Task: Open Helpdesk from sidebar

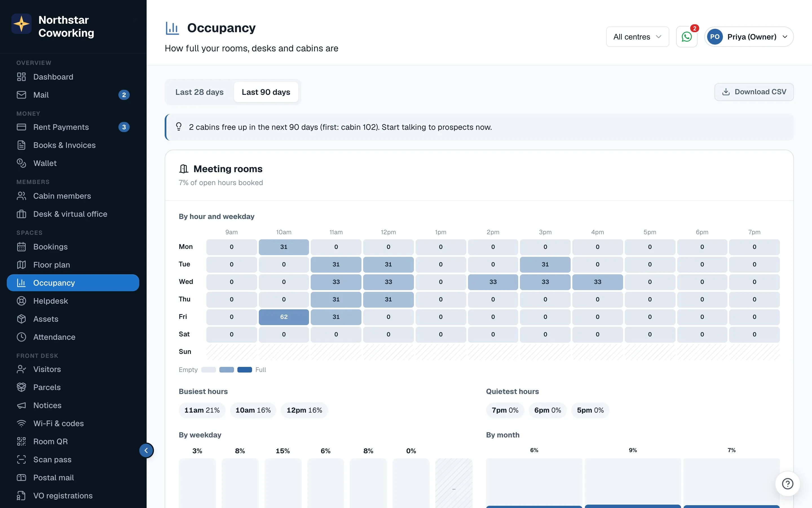Action: (73, 301)
